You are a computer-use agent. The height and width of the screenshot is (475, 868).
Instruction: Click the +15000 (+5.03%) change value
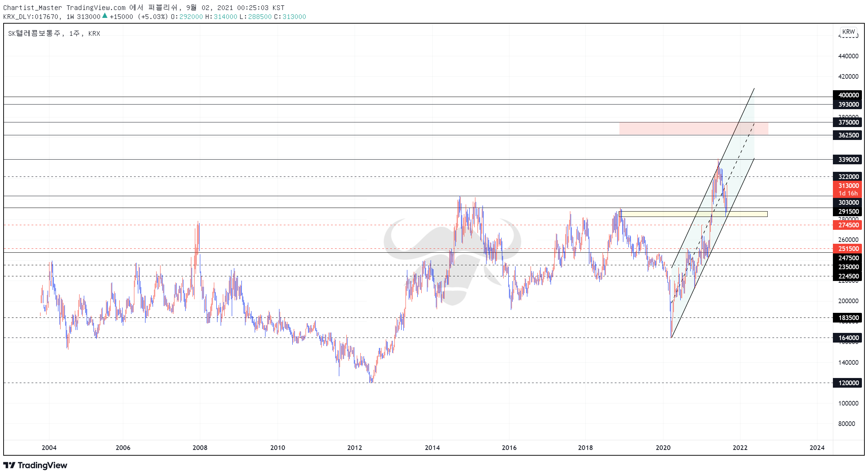click(139, 16)
